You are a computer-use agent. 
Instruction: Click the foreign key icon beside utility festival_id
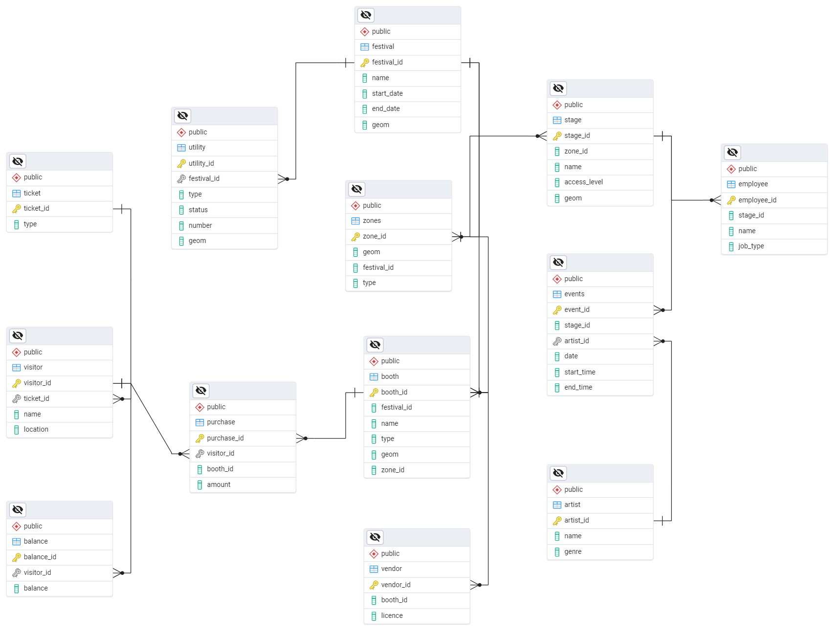pos(181,179)
